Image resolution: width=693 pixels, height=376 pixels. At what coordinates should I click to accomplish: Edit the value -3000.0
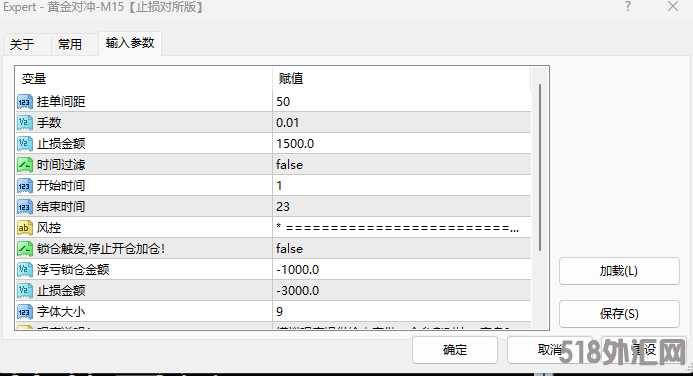click(x=402, y=291)
